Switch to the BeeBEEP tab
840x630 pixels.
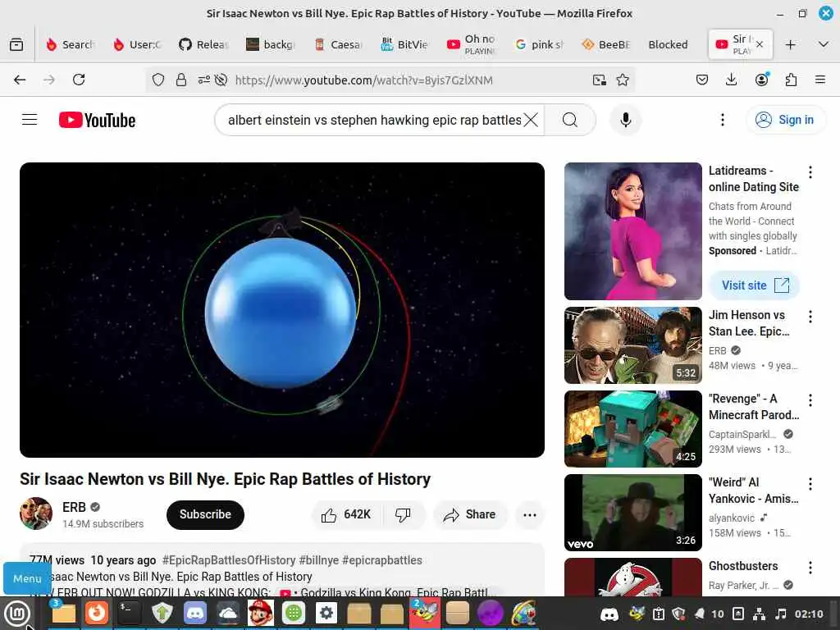point(606,44)
